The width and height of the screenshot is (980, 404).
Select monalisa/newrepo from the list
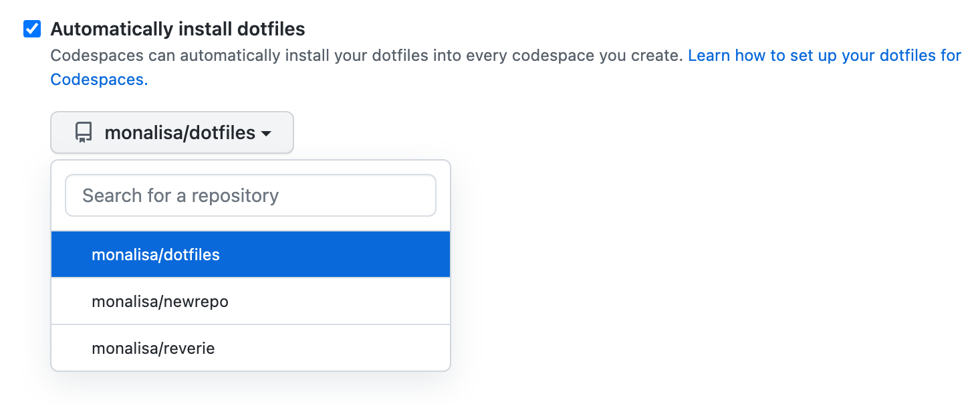pos(160,301)
